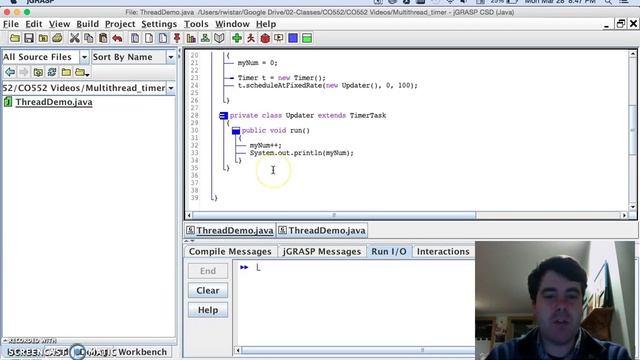Expand the Multithread_timer path dropdown
Image resolution: width=640 pixels, height=360 pixels.
(x=171, y=88)
